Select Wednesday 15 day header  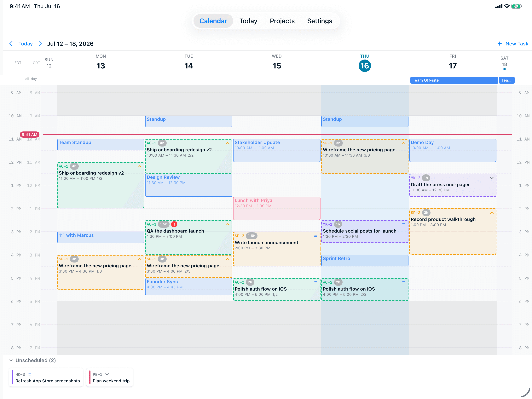(x=277, y=62)
